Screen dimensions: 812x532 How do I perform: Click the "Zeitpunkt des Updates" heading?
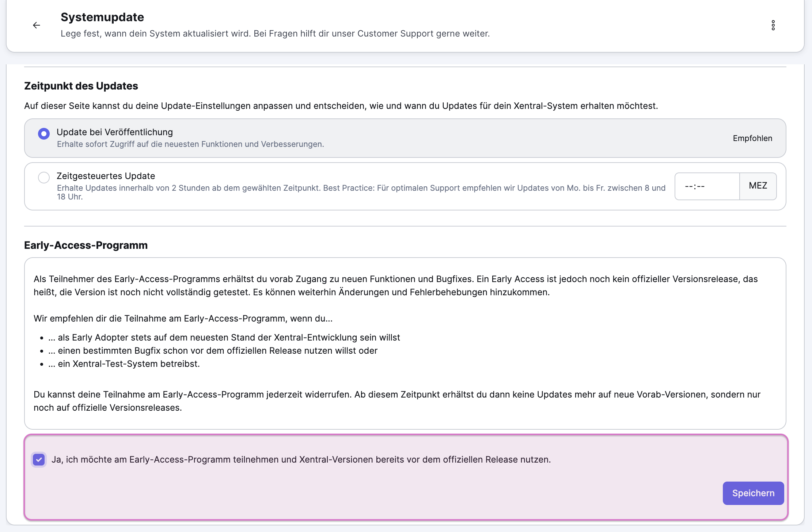tap(81, 86)
